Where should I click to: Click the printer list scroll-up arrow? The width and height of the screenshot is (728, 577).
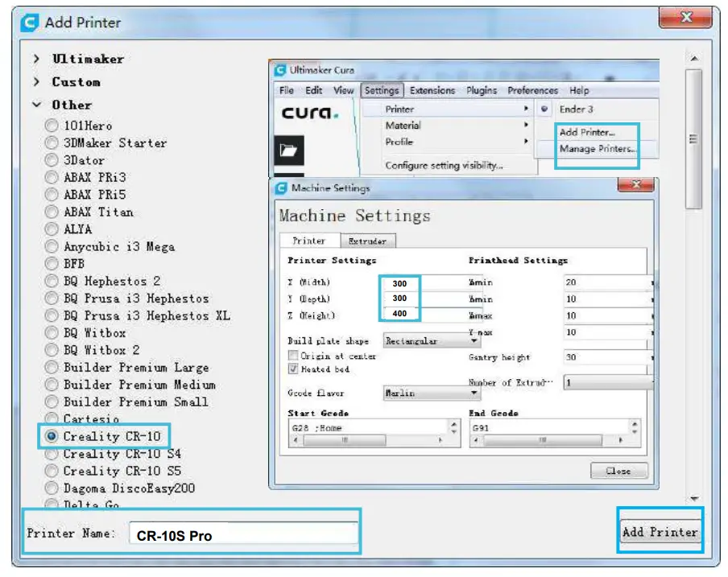(694, 59)
